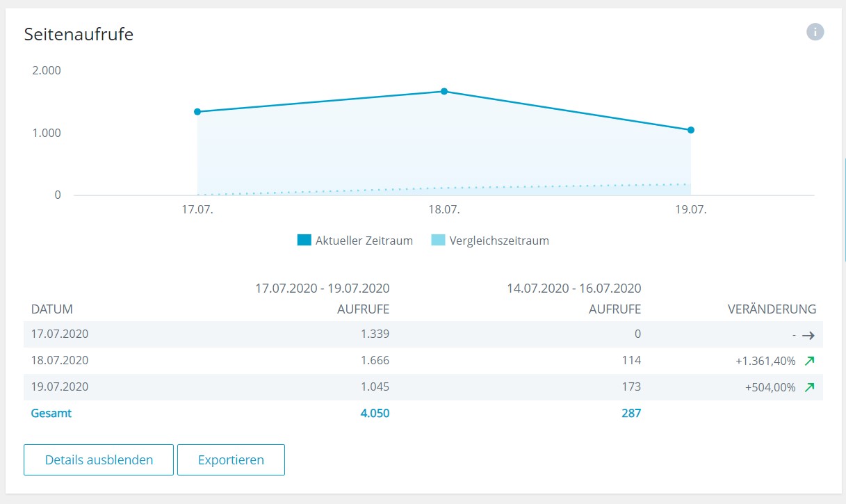Click the 19.07. data point on chart
This screenshot has width=846, height=504.
691,130
